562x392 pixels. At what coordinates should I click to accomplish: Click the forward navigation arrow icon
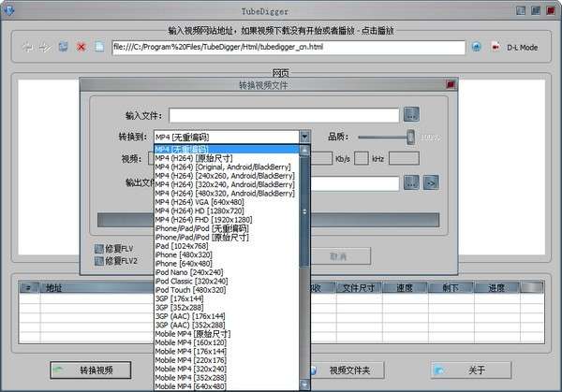click(x=45, y=47)
